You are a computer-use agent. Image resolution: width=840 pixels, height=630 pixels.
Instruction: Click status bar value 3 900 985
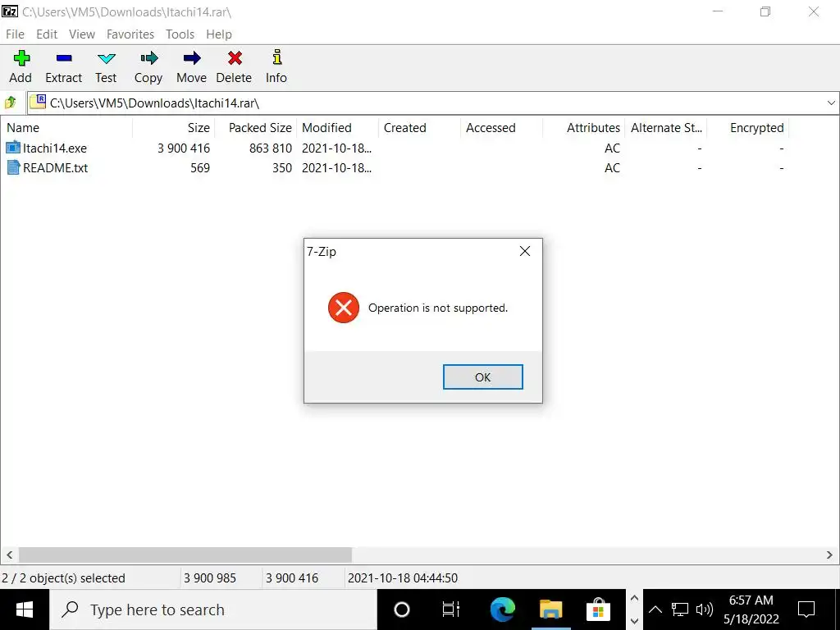210,578
